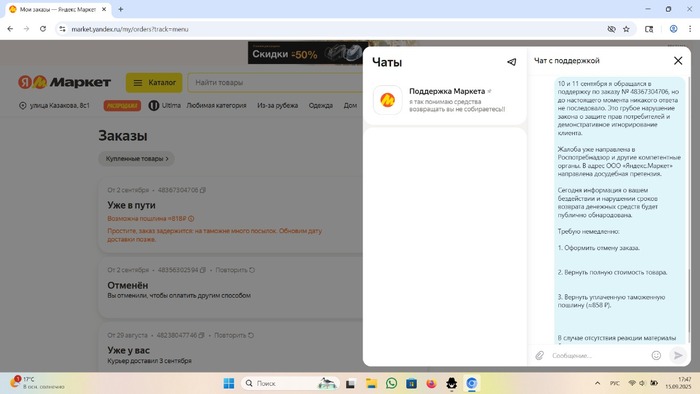700x394 pixels.
Task: Open weather widget 17°C
Action: pyautogui.click(x=37, y=383)
